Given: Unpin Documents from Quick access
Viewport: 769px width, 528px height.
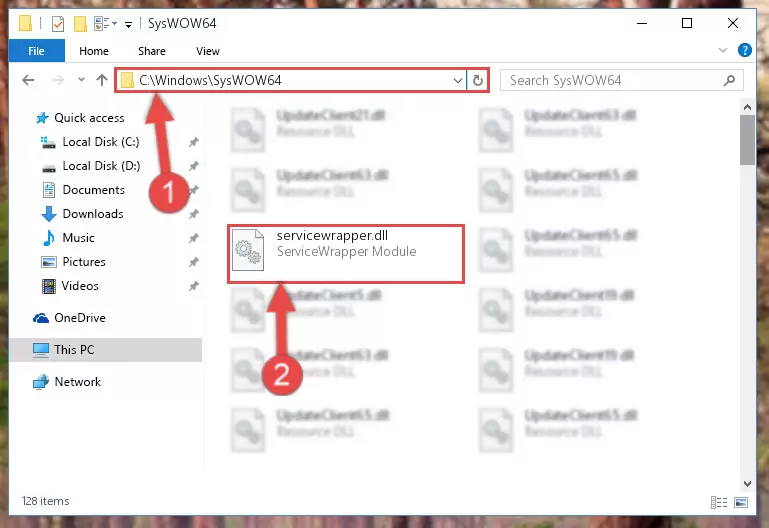Looking at the screenshot, I should (x=194, y=190).
